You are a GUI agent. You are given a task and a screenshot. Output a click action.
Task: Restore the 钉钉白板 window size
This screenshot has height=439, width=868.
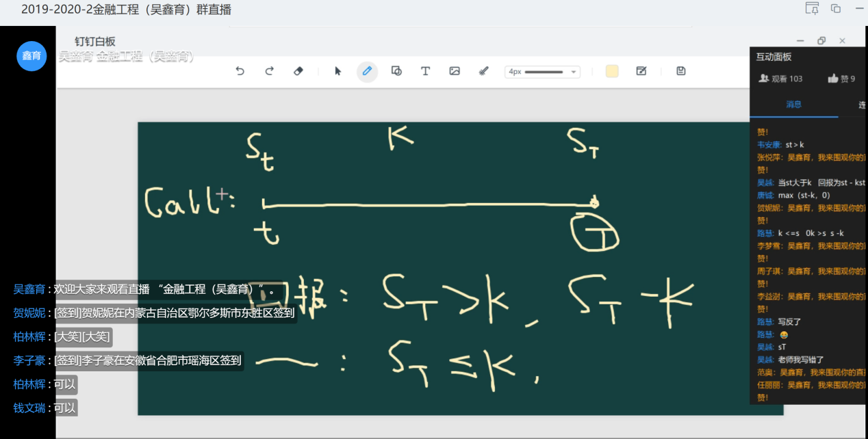tap(821, 41)
